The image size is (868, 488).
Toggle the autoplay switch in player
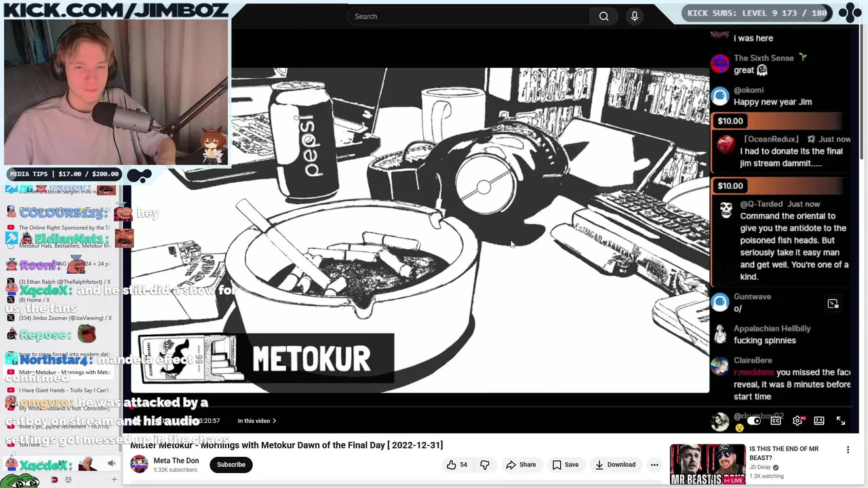[753, 421]
